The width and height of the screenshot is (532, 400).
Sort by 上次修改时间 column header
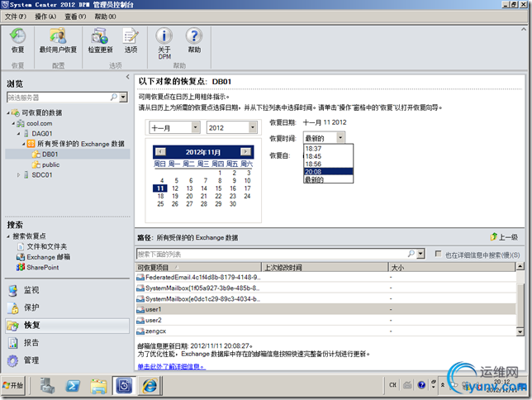[325, 267]
